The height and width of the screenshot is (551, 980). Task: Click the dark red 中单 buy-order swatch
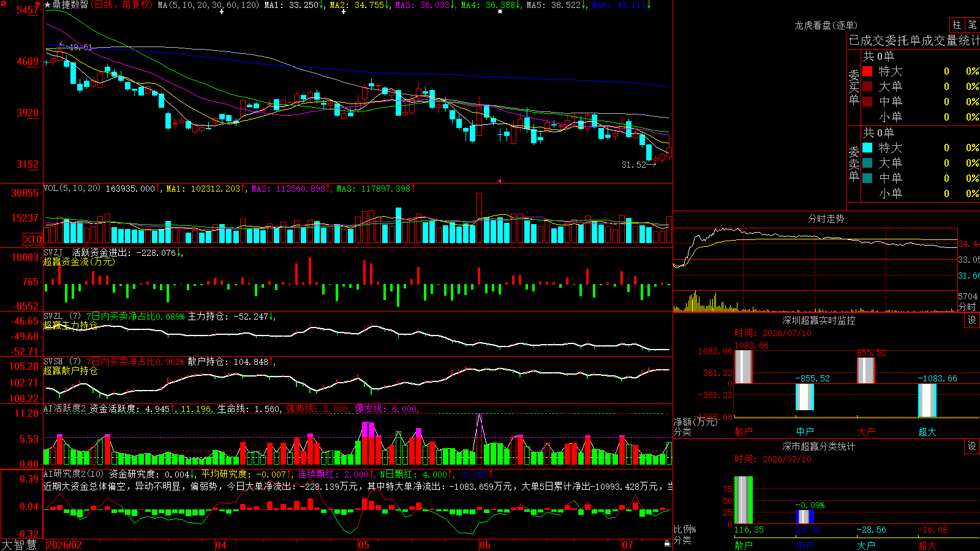point(867,102)
